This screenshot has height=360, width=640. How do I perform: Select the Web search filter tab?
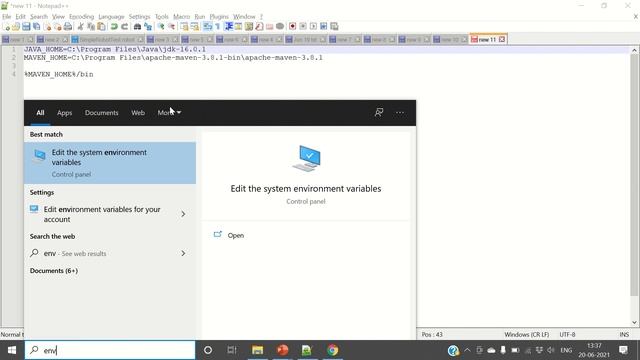(x=138, y=113)
